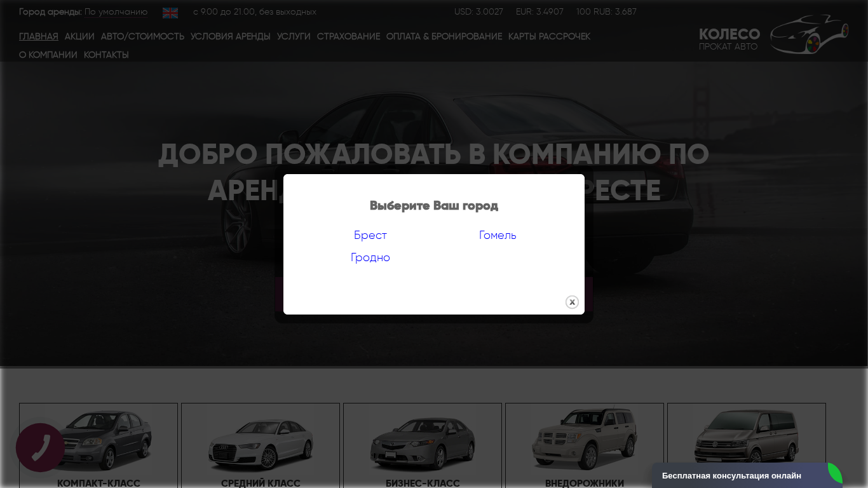Choose Гомель as your city
The image size is (868, 488).
(498, 235)
